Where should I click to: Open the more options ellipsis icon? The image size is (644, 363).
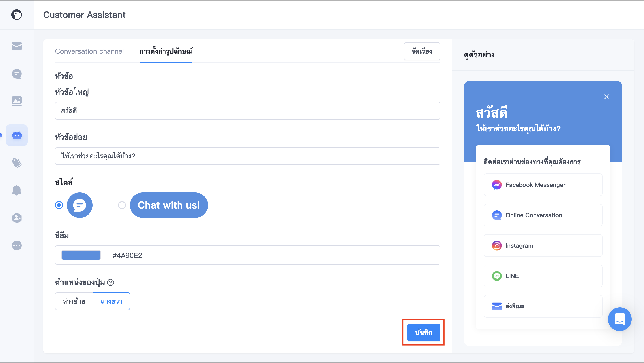click(17, 245)
